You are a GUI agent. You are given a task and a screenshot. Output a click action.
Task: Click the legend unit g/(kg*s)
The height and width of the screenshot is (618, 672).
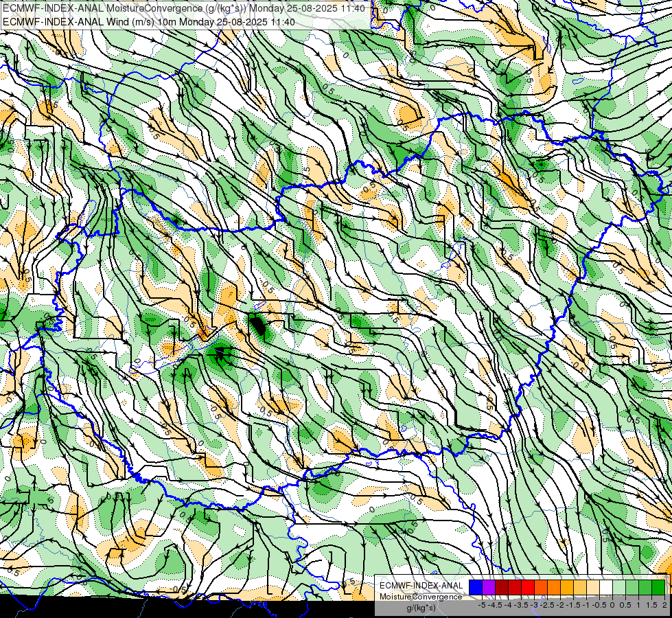click(x=421, y=608)
